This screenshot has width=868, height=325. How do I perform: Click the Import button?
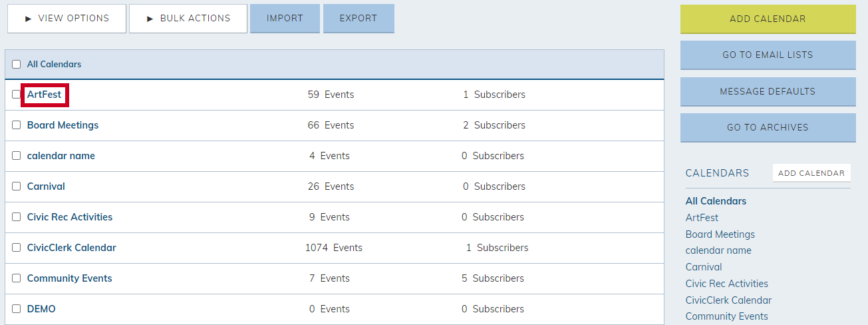click(285, 19)
